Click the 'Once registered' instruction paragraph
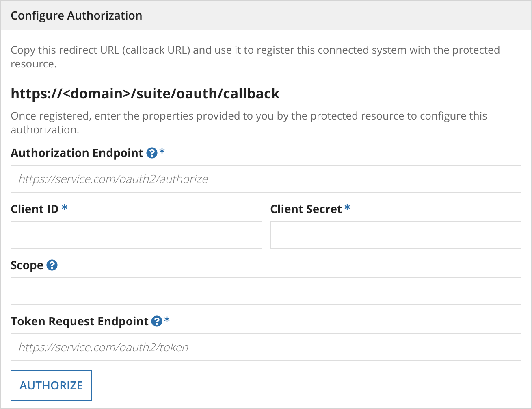 249,123
